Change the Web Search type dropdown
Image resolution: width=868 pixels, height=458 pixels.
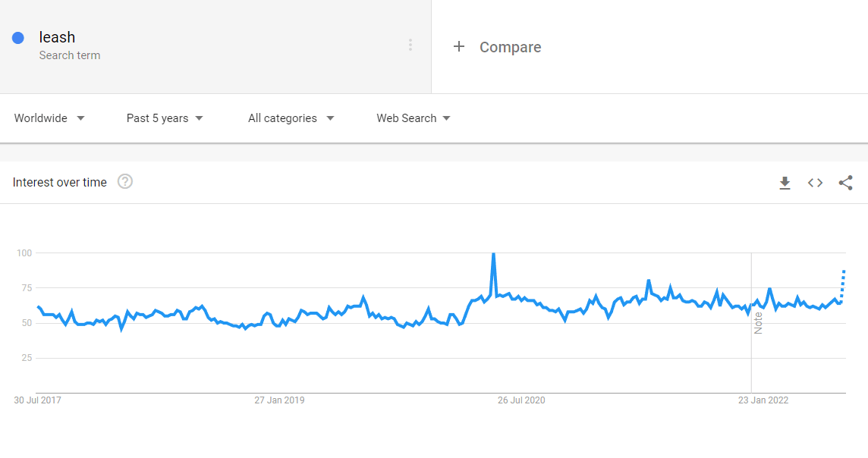click(414, 118)
